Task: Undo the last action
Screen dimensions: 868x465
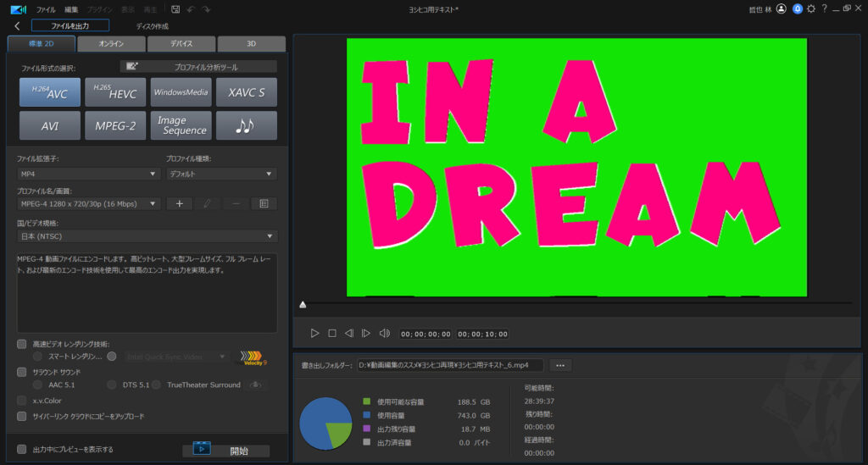Action: coord(191,9)
